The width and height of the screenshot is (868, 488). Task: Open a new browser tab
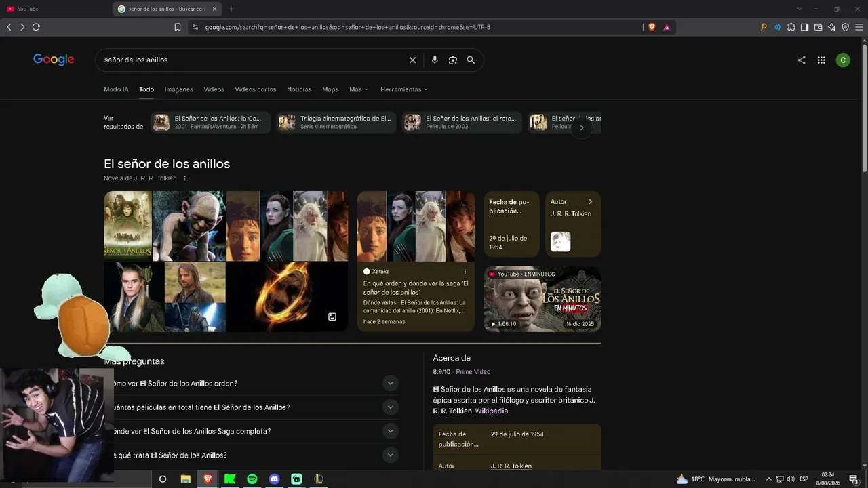pyautogui.click(x=231, y=9)
